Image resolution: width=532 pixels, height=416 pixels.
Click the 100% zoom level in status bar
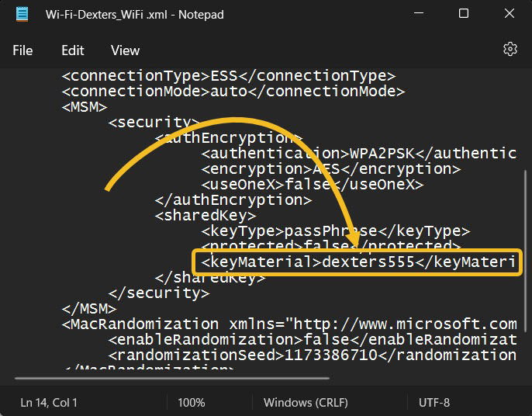pos(192,403)
